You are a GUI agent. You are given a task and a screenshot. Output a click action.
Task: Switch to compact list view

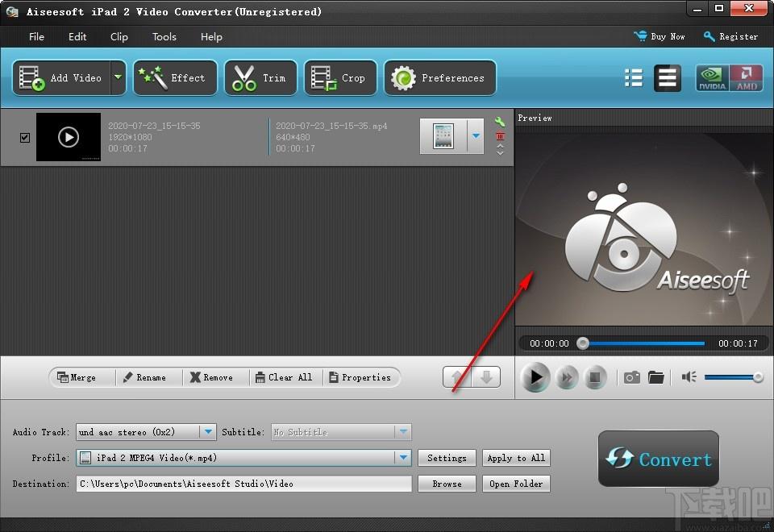coord(634,78)
